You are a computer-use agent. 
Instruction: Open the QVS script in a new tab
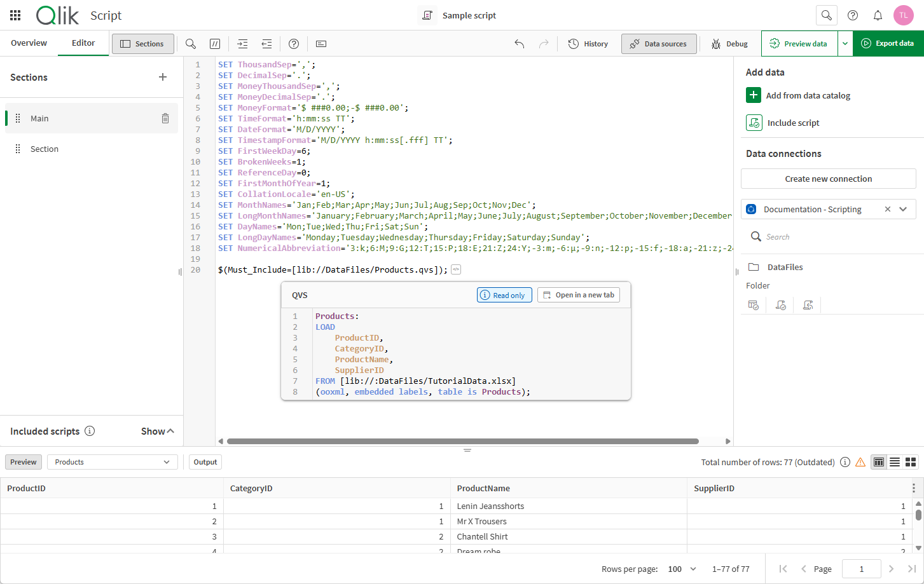(x=578, y=294)
